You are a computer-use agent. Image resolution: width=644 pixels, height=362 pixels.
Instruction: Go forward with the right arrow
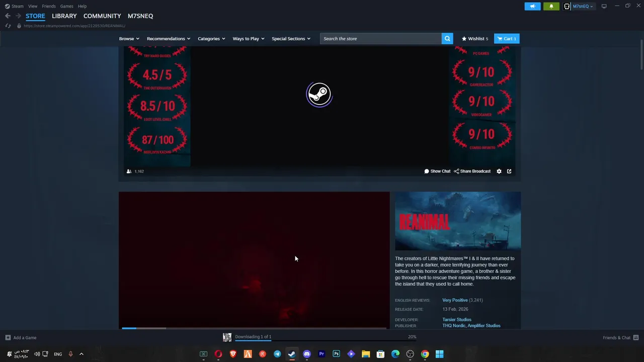(x=18, y=16)
